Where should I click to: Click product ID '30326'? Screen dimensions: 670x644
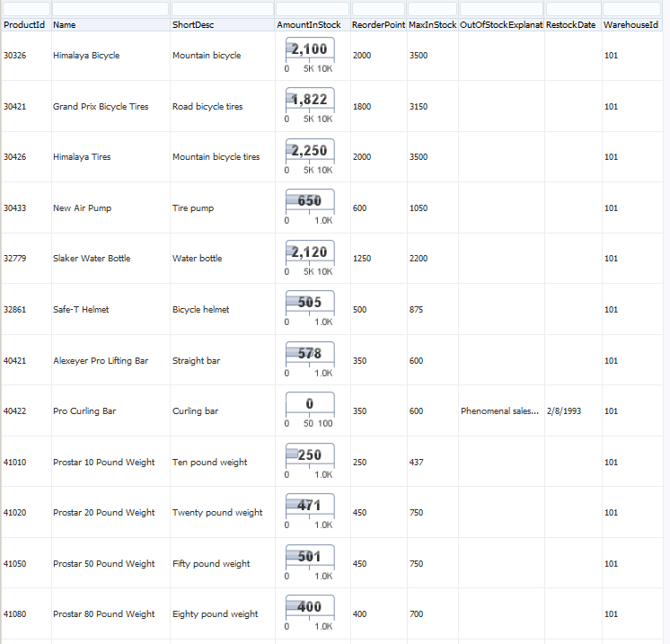[15, 56]
